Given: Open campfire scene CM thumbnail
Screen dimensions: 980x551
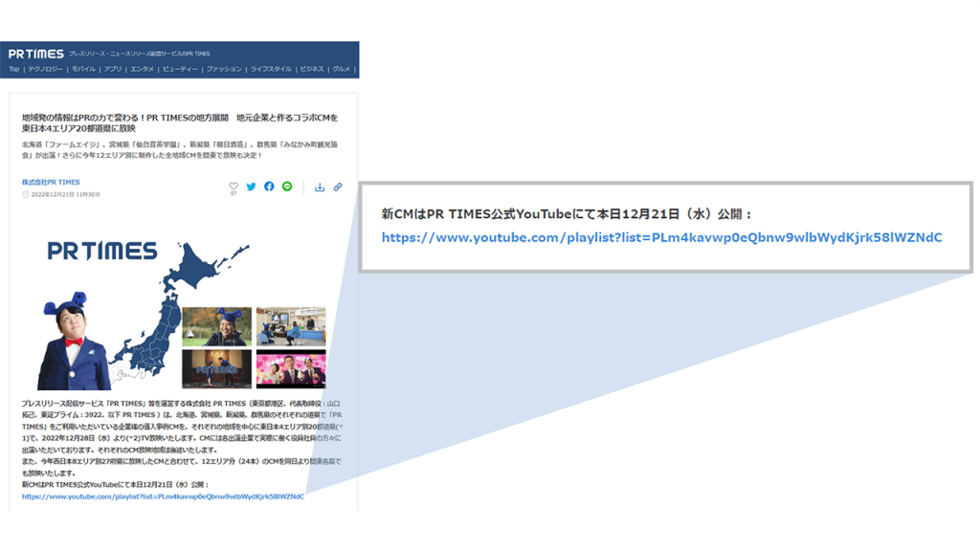Looking at the screenshot, I should [x=217, y=326].
